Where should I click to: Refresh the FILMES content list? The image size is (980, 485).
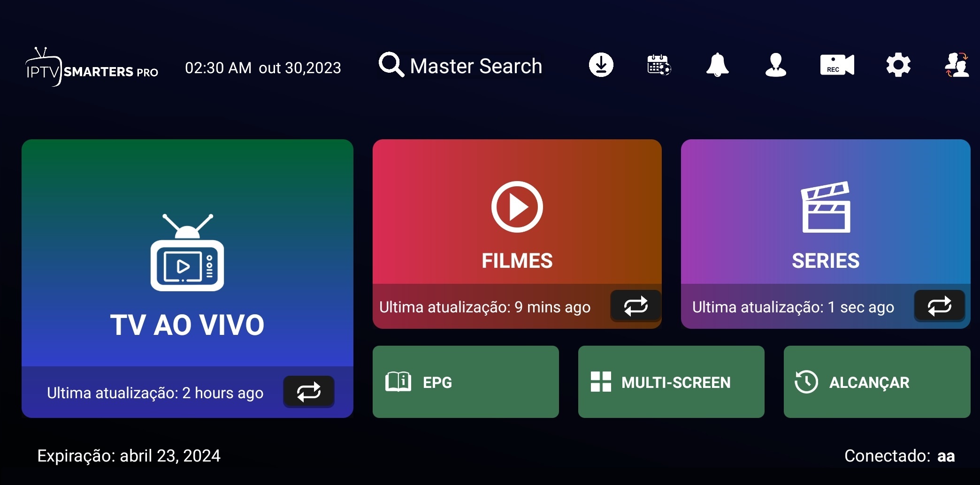635,306
